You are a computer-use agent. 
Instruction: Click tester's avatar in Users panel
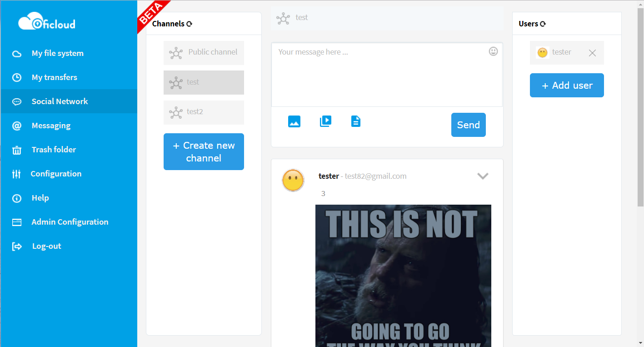542,52
